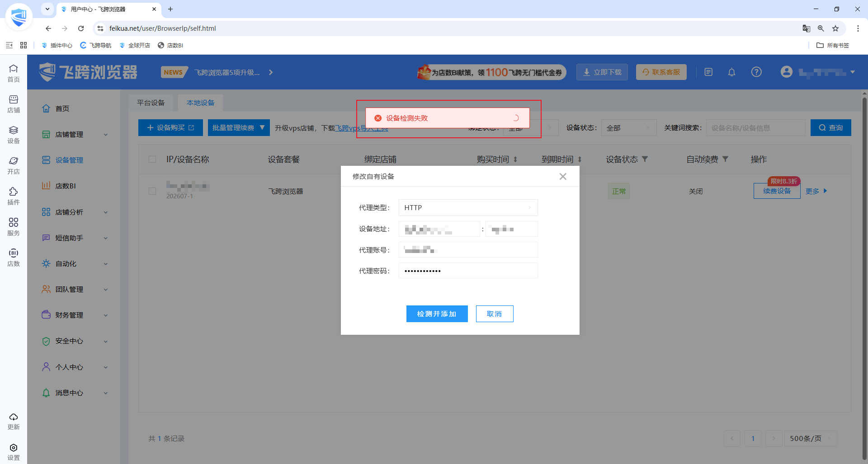
Task: Bookmark this page with the star icon
Action: [x=835, y=28]
